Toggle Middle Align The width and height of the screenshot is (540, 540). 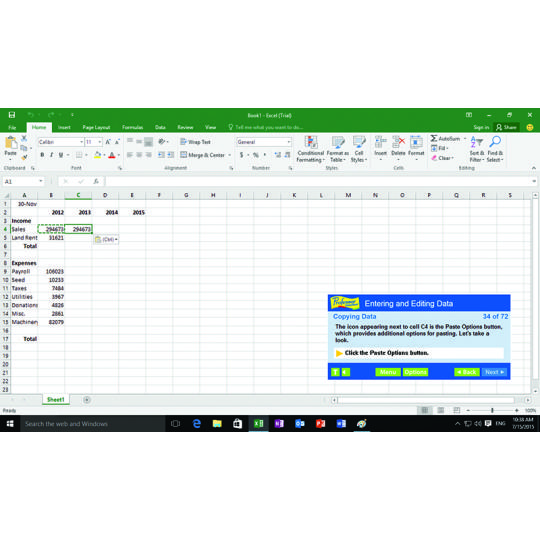click(139, 141)
